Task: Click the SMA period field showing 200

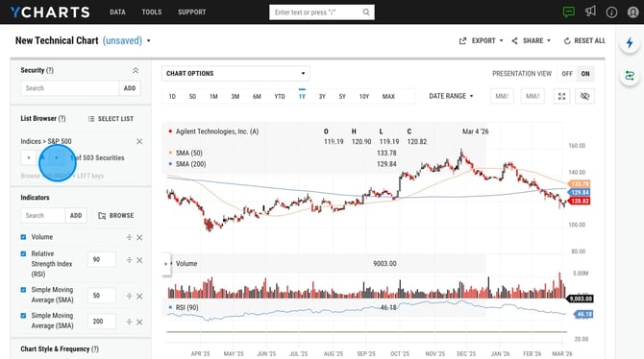Action: (102, 322)
